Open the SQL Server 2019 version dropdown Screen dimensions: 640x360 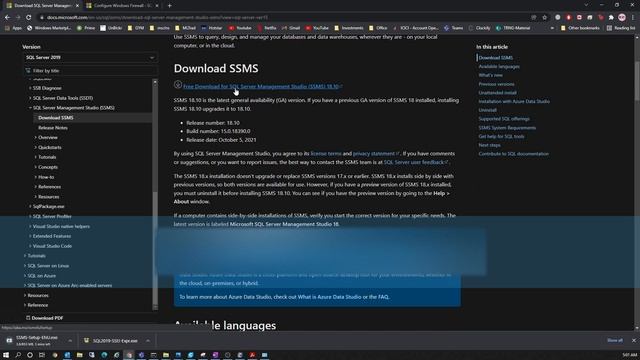click(x=90, y=58)
